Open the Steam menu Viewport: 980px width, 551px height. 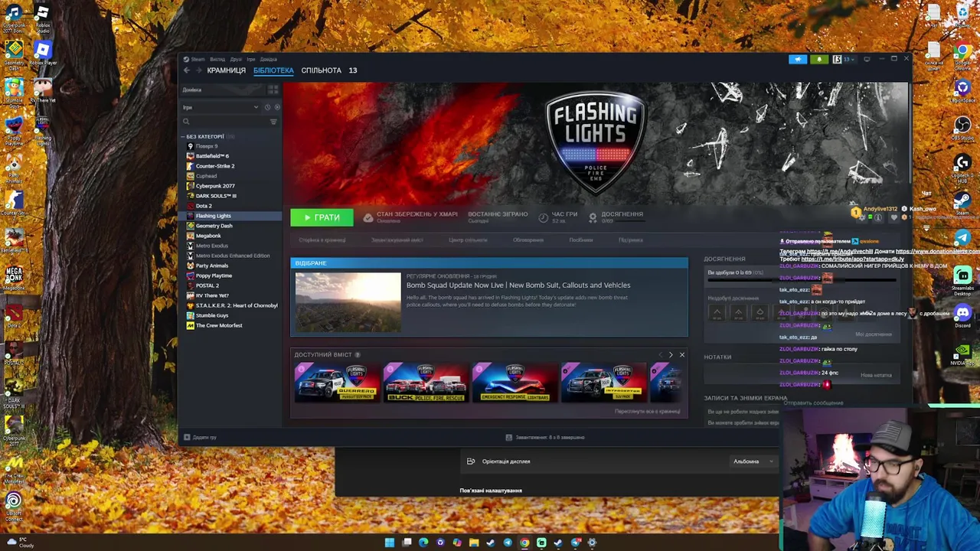[198, 59]
